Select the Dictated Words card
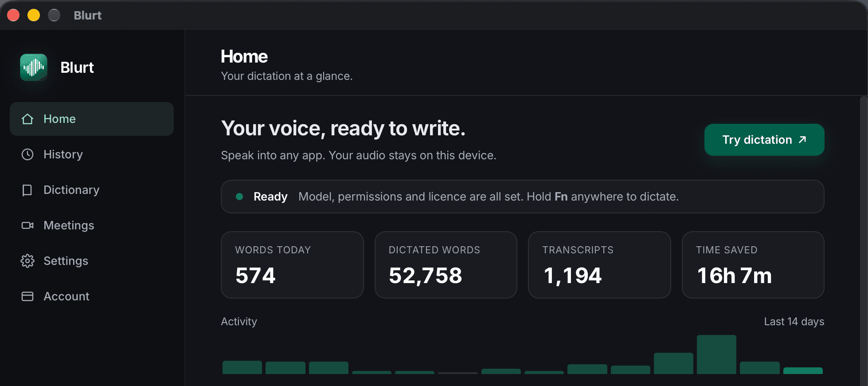The height and width of the screenshot is (386, 868). click(446, 265)
